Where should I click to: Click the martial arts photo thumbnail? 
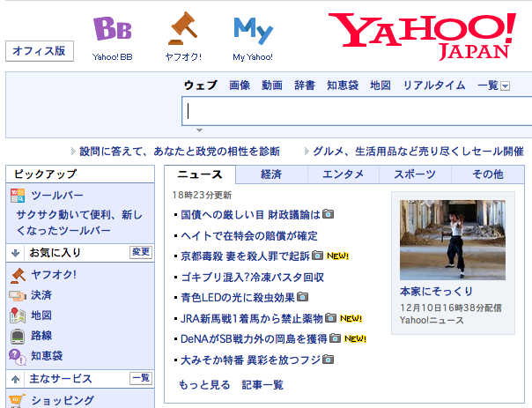click(x=453, y=240)
